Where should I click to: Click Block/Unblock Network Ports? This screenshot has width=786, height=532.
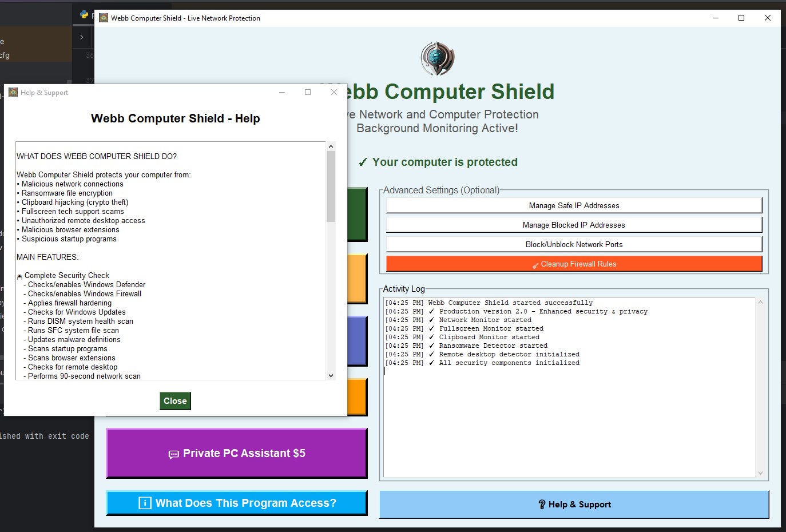(574, 244)
